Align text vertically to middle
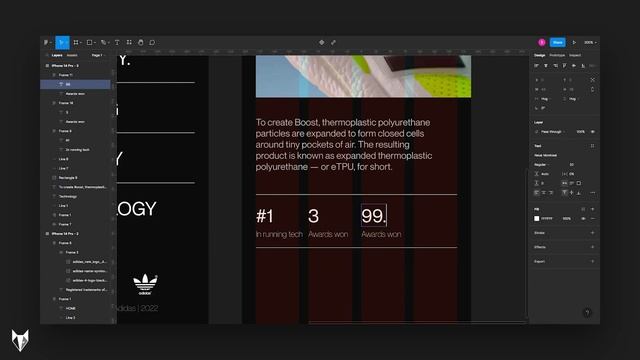The image size is (640, 360). [x=571, y=193]
